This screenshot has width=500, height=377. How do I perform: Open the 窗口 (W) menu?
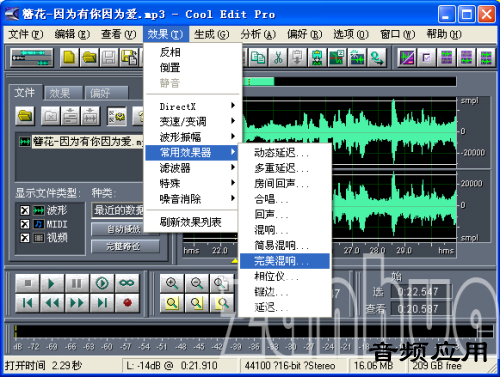click(398, 34)
